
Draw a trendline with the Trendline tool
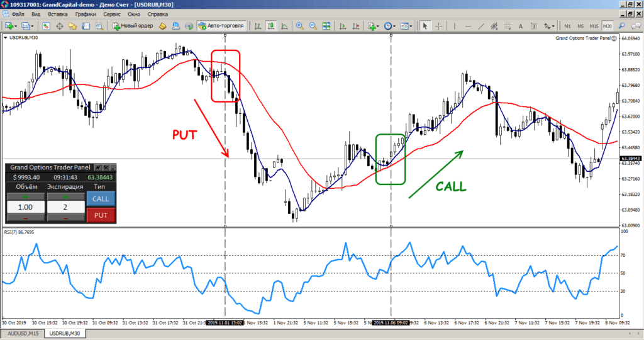(481, 26)
